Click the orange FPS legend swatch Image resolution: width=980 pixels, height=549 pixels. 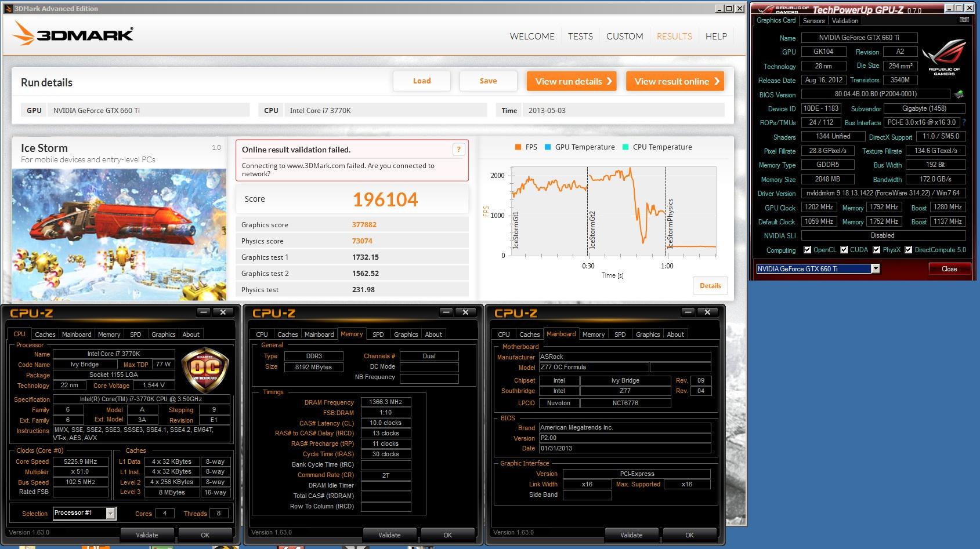(x=518, y=147)
